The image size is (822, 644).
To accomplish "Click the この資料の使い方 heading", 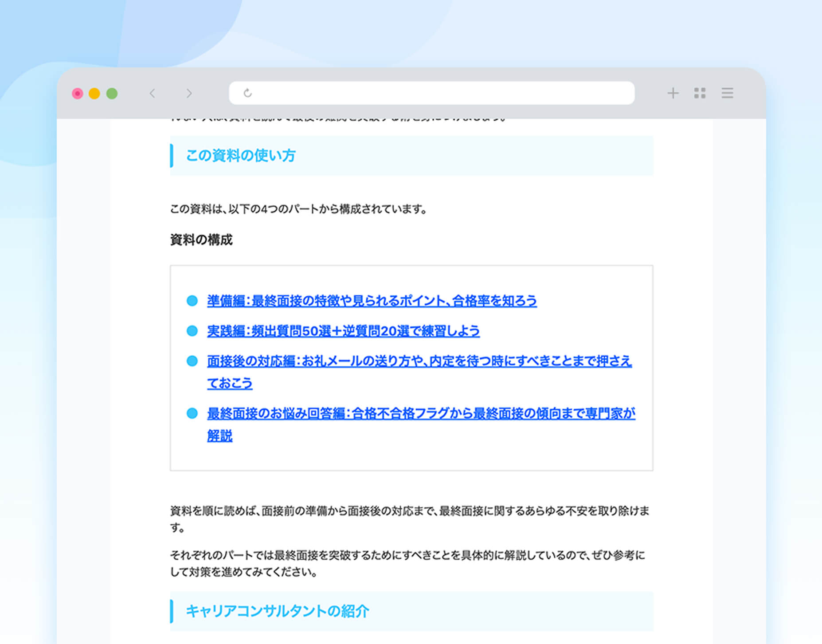I will [241, 156].
